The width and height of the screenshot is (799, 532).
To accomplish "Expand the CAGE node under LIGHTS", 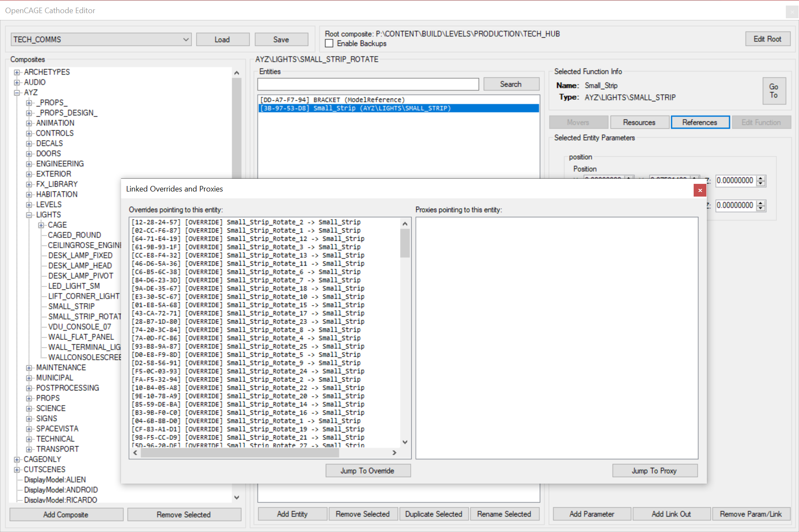I will pyautogui.click(x=41, y=225).
